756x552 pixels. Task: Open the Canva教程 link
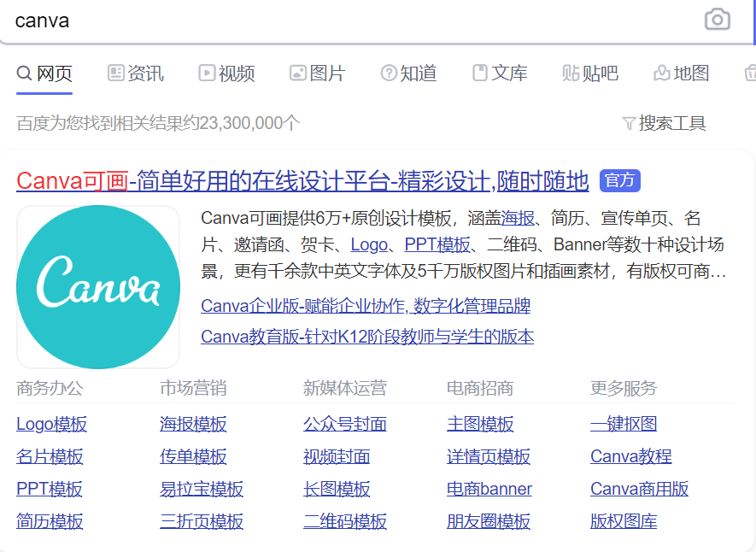click(x=631, y=456)
